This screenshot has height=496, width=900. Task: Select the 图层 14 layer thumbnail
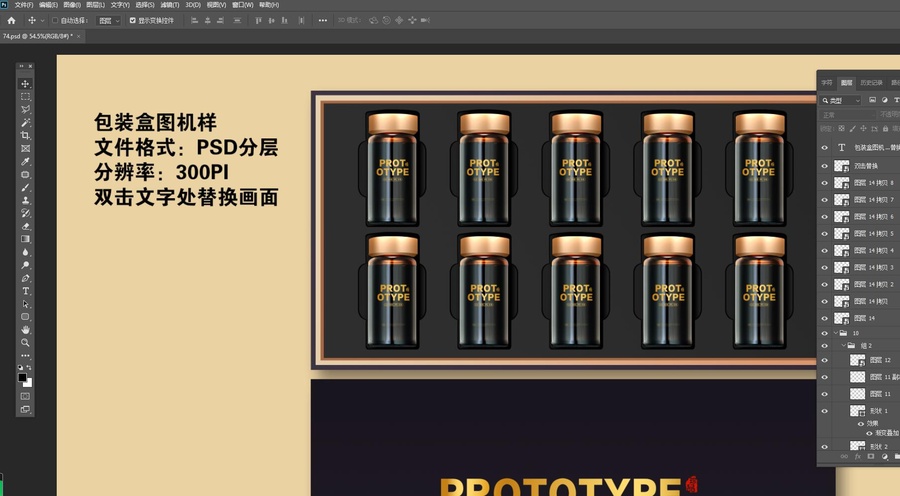841,318
